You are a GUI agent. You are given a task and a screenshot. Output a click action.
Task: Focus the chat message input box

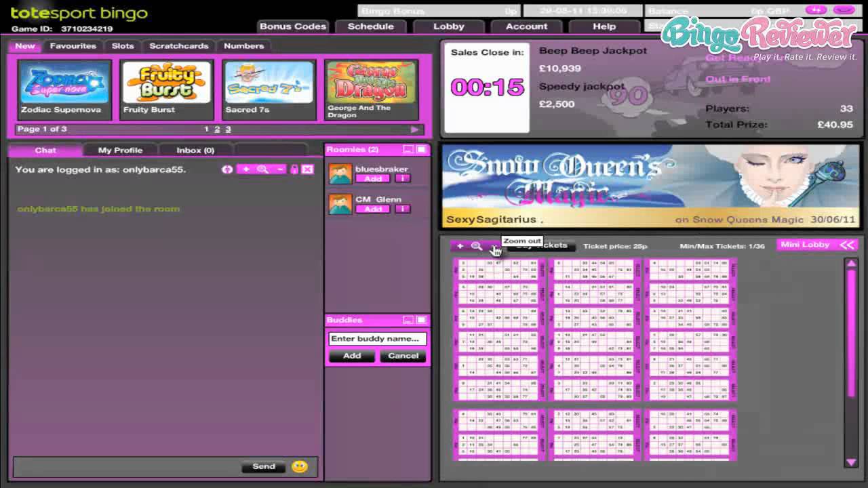click(126, 466)
